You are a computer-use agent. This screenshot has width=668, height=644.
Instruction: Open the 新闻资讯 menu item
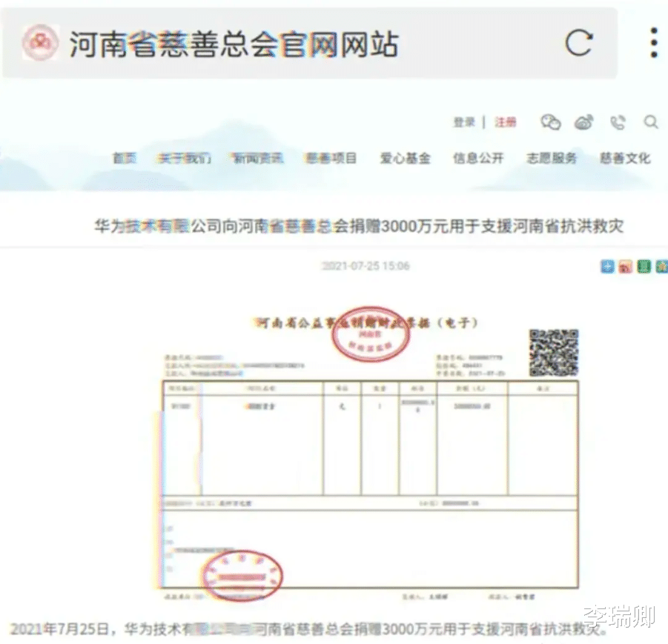[258, 159]
